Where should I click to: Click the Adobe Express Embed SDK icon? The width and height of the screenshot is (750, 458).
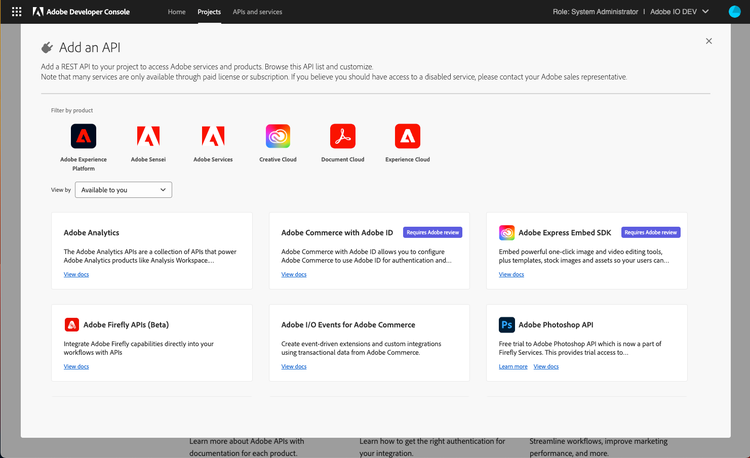pyautogui.click(x=507, y=232)
